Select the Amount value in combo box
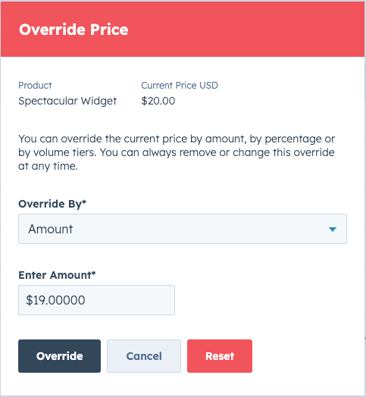The height and width of the screenshot is (397, 366). [x=50, y=229]
